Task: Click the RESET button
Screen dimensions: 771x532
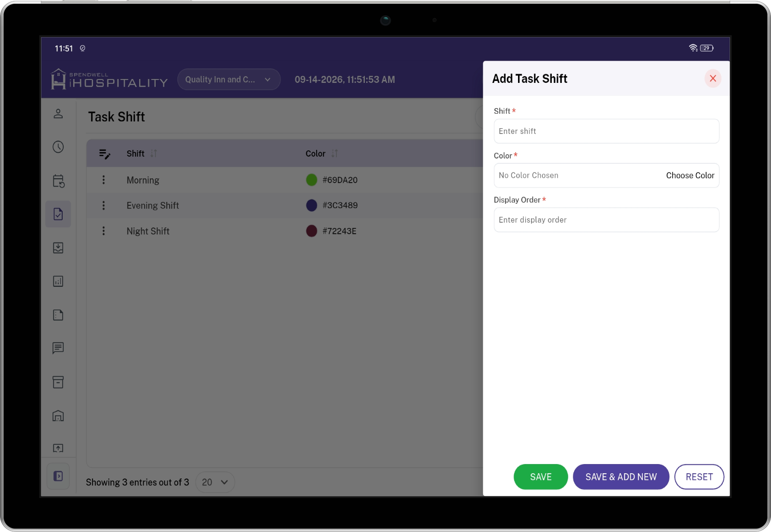Action: point(699,477)
